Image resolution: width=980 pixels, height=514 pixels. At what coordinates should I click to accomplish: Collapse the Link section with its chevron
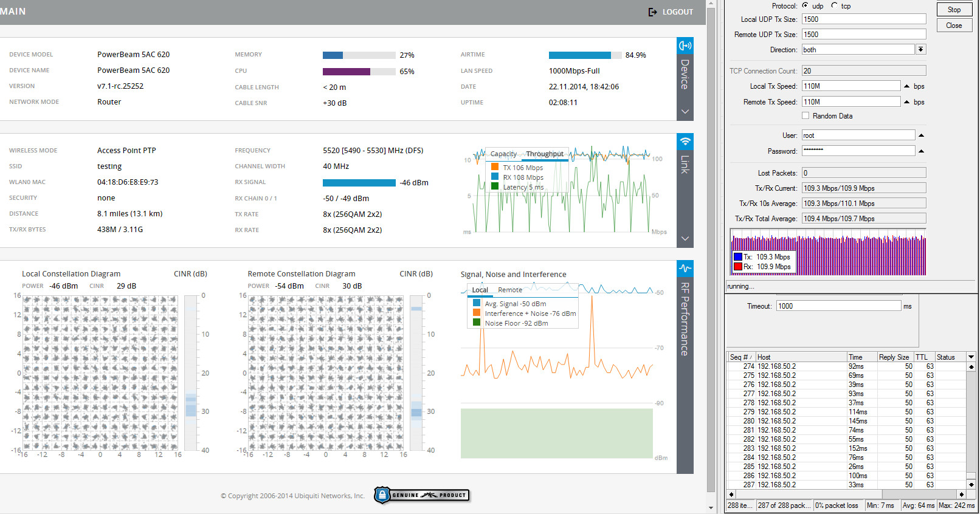685,239
